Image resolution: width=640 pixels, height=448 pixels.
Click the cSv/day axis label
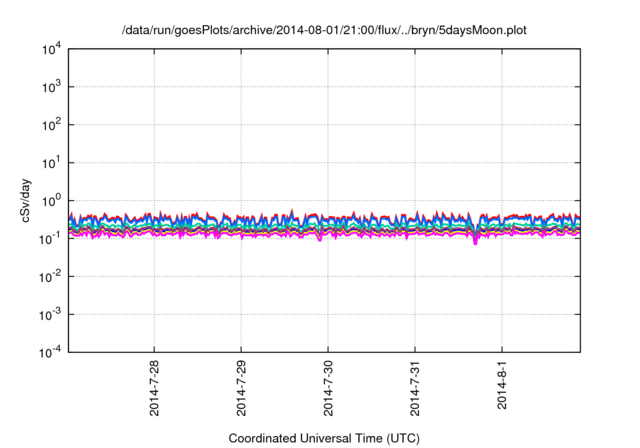26,200
